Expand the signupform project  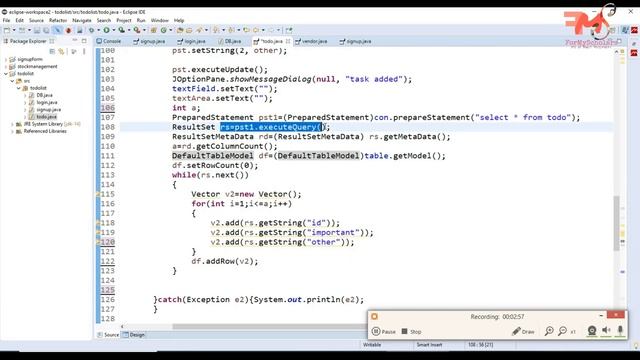coord(6,59)
